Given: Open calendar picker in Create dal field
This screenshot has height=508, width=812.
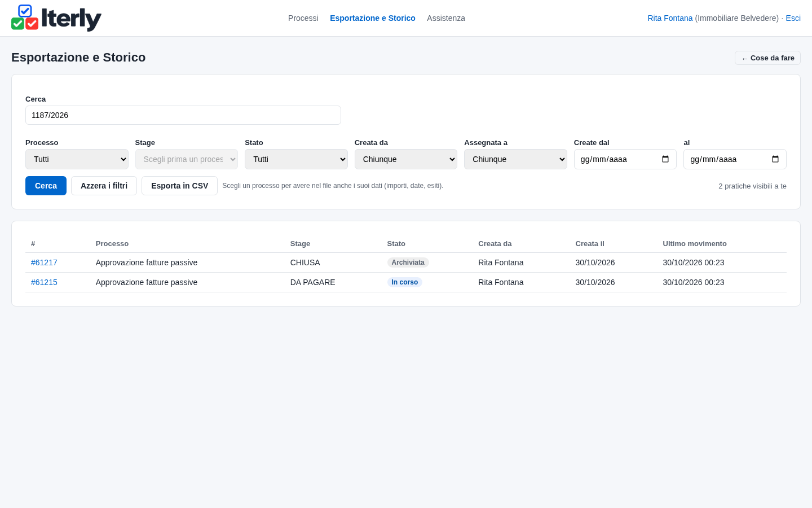Looking at the screenshot, I should 665,159.
